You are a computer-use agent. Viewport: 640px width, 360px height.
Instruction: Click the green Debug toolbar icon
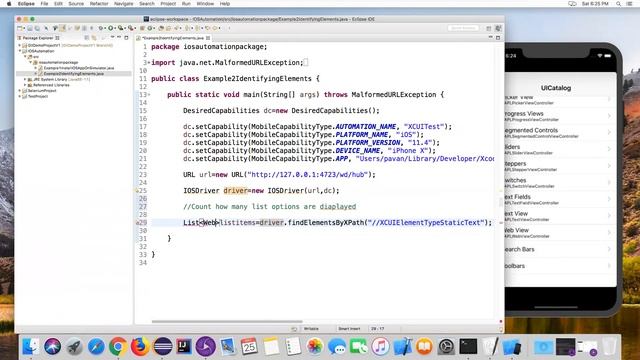pyautogui.click(x=100, y=28)
